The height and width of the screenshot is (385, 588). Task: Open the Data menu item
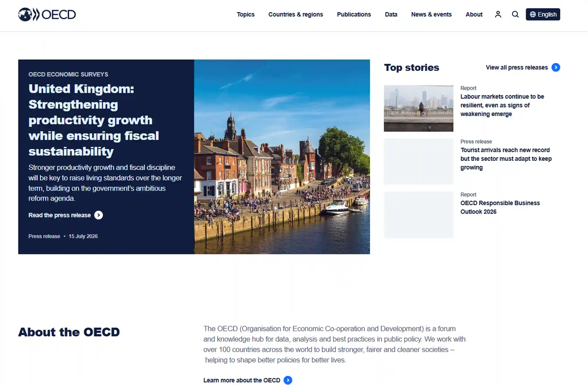click(x=391, y=14)
